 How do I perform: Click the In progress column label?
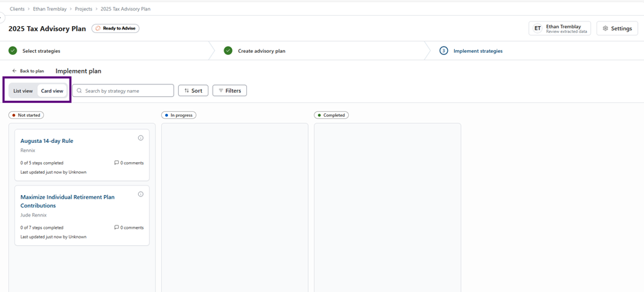[179, 115]
